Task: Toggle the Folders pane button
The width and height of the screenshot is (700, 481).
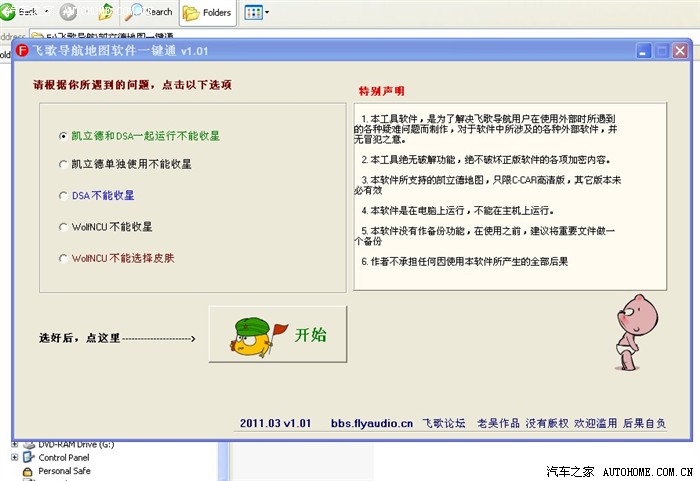Action: click(207, 13)
